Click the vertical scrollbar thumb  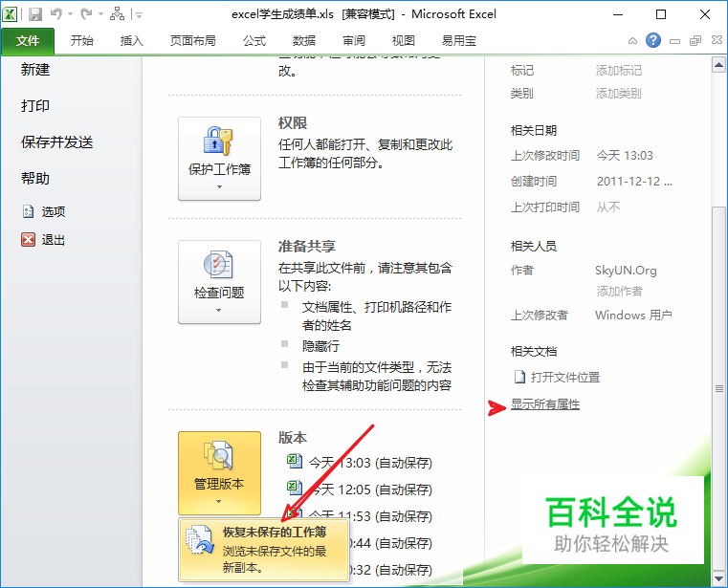[x=718, y=387]
